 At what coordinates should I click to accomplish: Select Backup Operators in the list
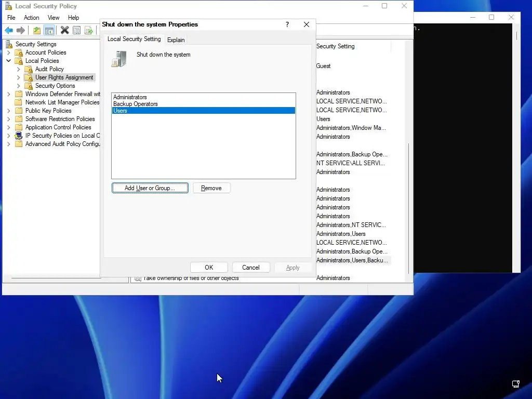[204, 104]
